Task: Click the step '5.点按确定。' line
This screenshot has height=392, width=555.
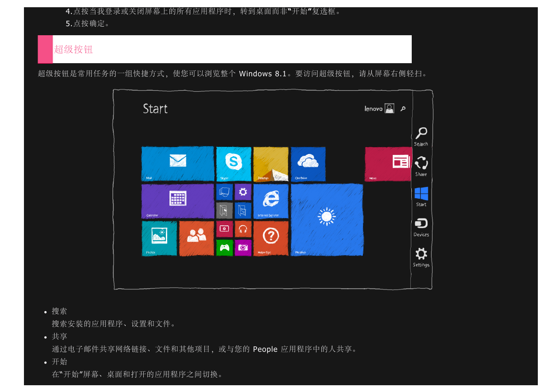Action: pos(88,23)
